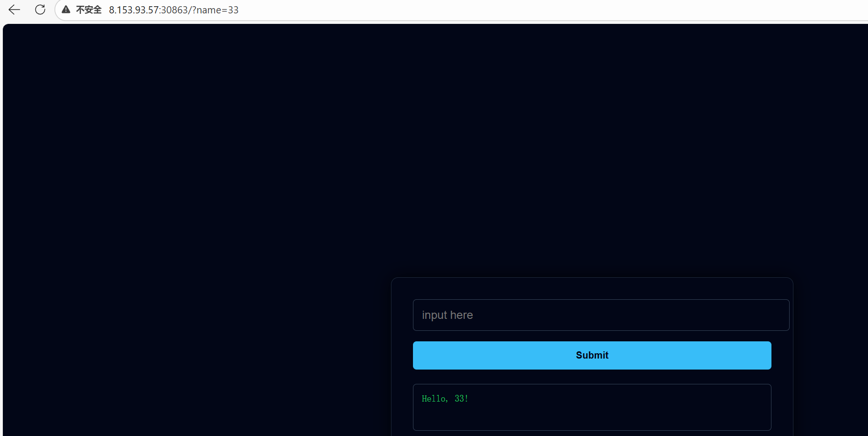Image resolution: width=868 pixels, height=436 pixels.
Task: Click the Submit label on the button
Action: click(592, 355)
